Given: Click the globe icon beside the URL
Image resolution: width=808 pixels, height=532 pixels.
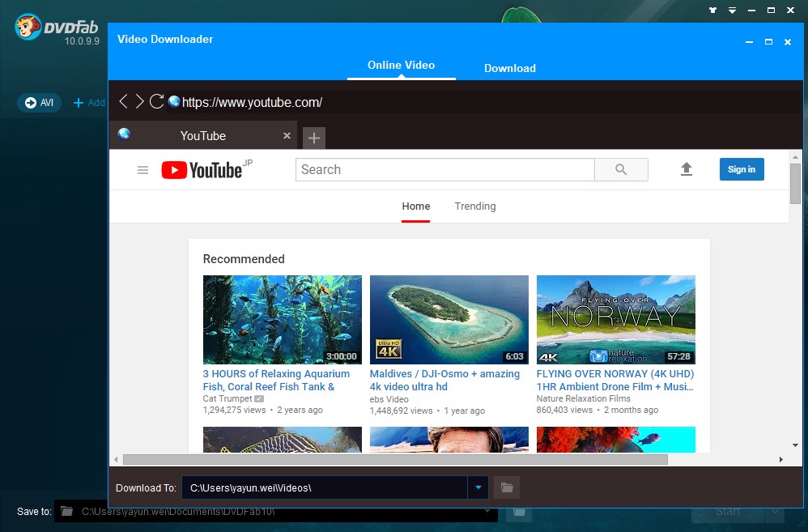Looking at the screenshot, I should tap(173, 101).
